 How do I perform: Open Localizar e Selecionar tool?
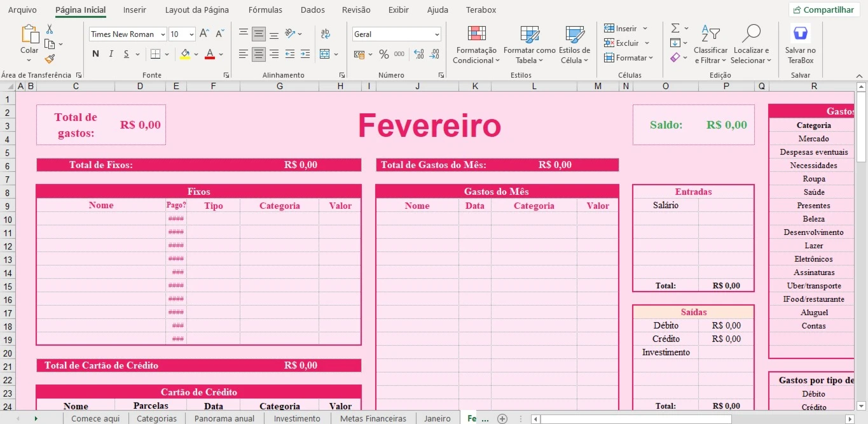751,43
